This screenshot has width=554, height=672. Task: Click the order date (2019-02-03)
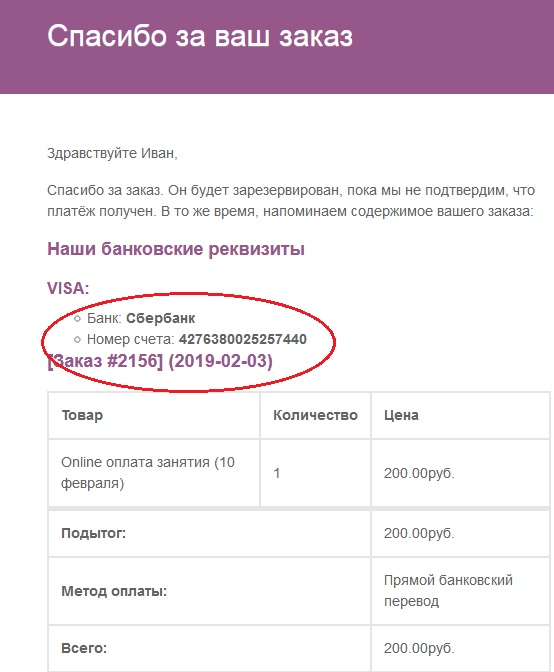click(221, 361)
